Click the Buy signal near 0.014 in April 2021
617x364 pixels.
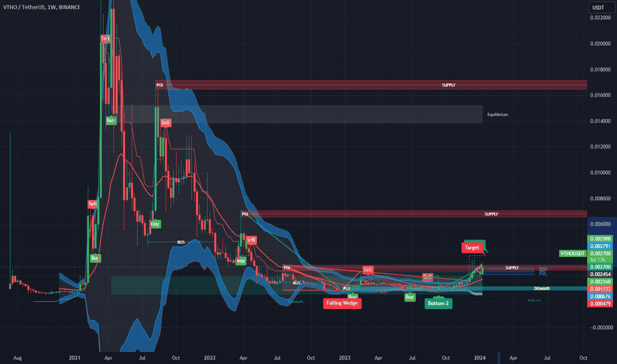[x=111, y=120]
